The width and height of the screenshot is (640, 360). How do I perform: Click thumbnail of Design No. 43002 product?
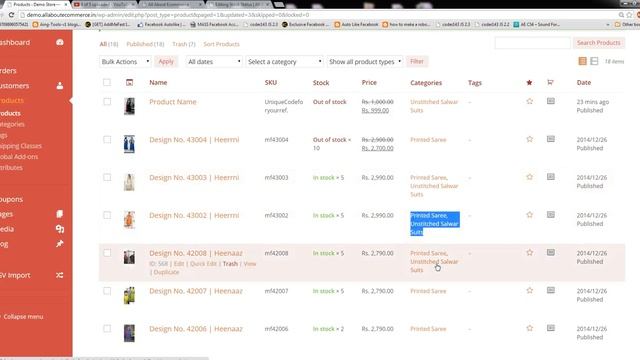pyautogui.click(x=129, y=220)
